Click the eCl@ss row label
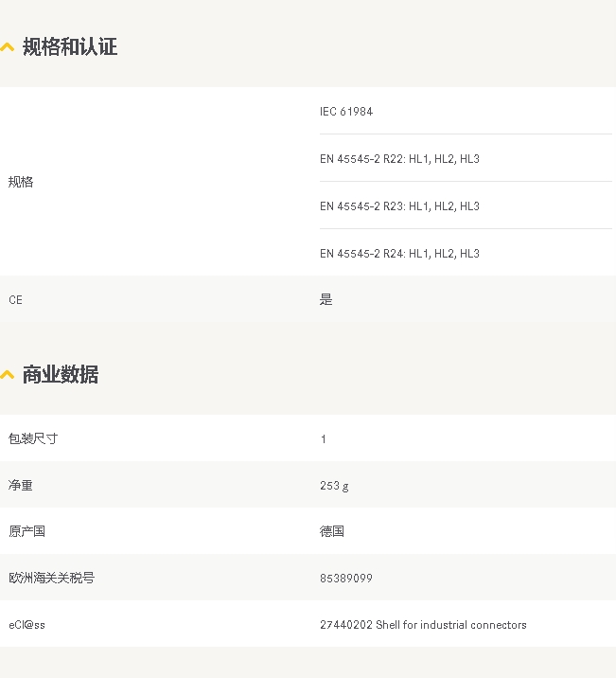This screenshot has height=678, width=616. click(26, 625)
